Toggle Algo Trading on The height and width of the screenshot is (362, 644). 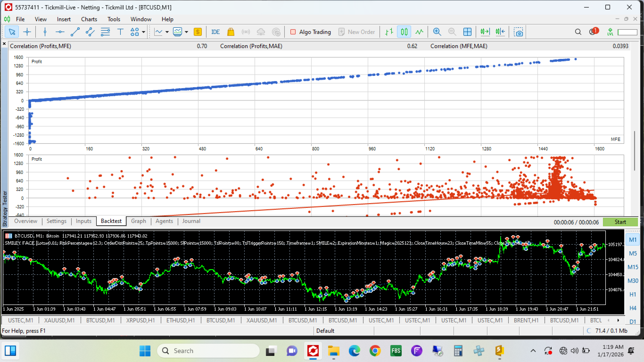[310, 32]
